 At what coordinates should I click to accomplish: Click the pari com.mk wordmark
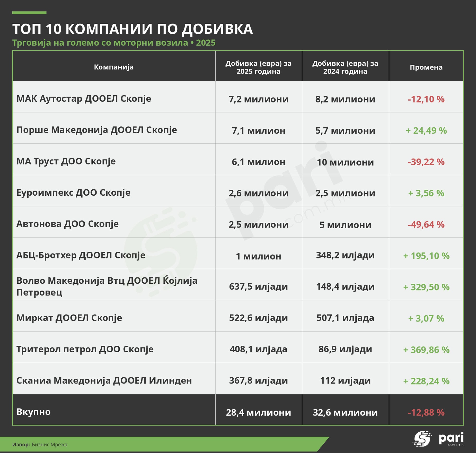point(451,439)
